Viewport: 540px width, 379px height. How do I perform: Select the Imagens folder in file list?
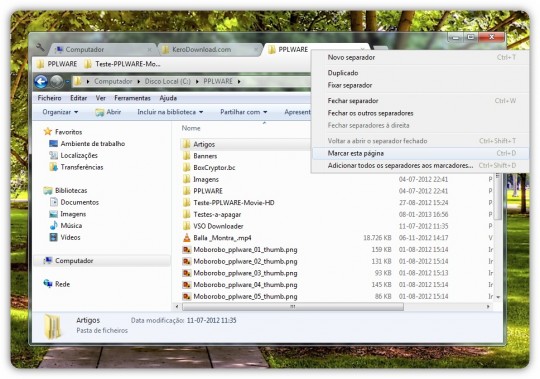[x=201, y=179]
